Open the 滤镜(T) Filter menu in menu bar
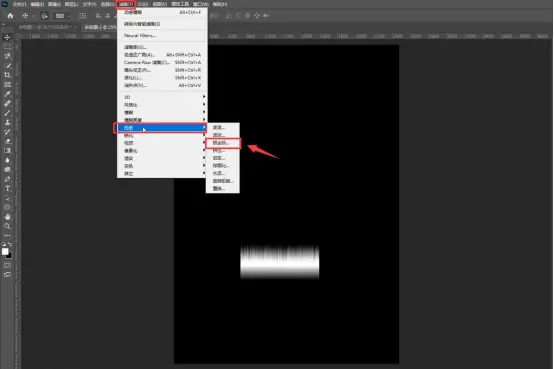 pyautogui.click(x=126, y=4)
